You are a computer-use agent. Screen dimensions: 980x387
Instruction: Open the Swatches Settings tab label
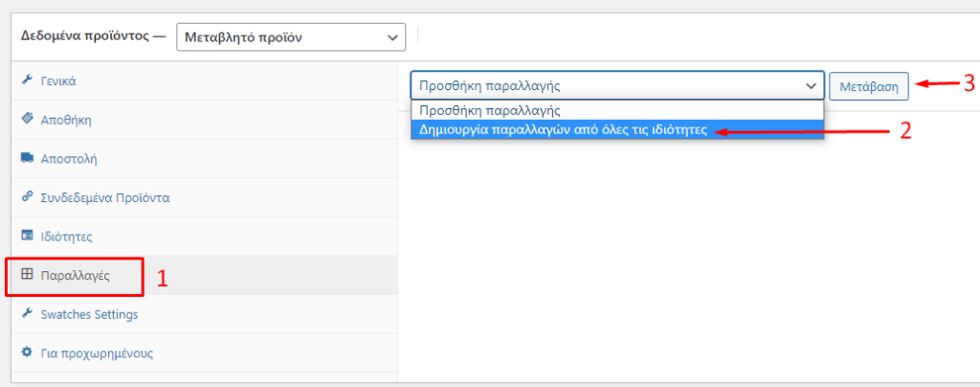tap(89, 314)
